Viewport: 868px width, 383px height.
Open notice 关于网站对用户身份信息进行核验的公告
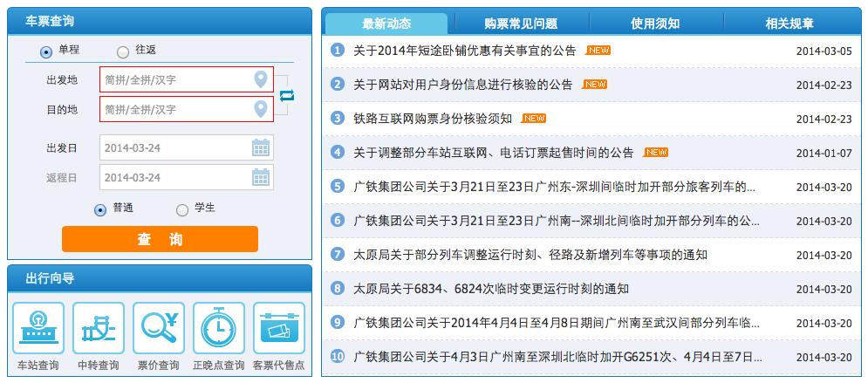pyautogui.click(x=462, y=85)
